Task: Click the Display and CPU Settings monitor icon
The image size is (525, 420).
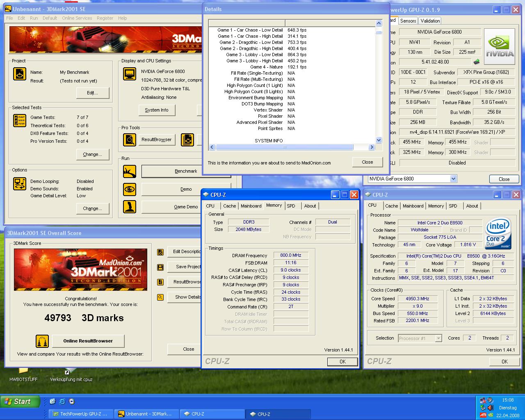Action: 130,74
